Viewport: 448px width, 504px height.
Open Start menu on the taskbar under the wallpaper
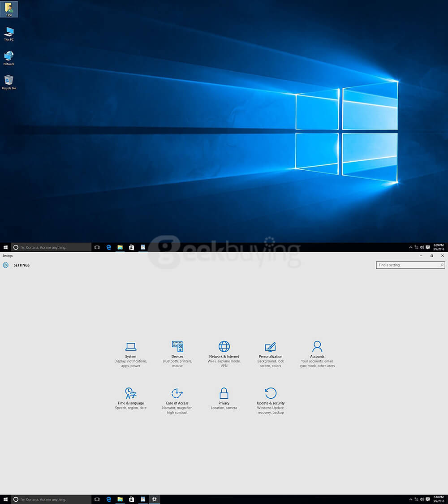click(5, 247)
